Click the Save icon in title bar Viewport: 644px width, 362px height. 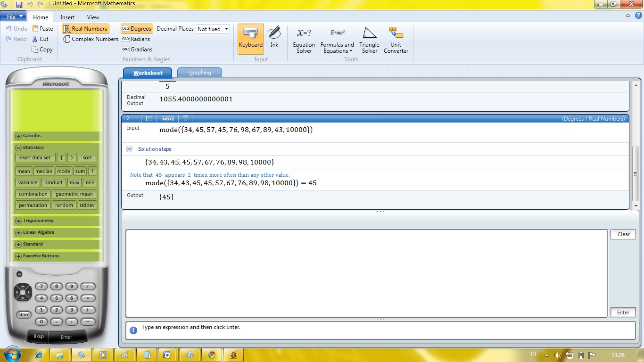(x=19, y=4)
